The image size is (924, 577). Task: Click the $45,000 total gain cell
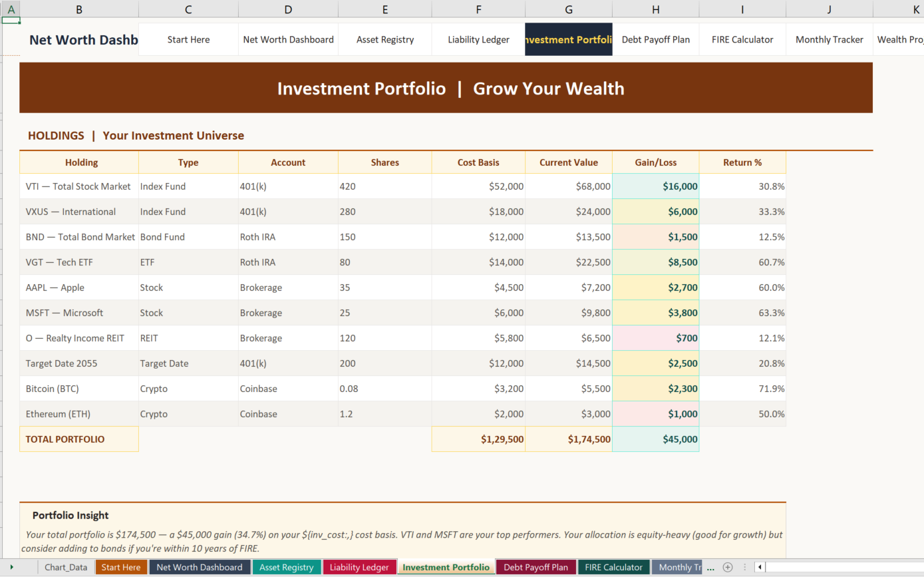pyautogui.click(x=656, y=439)
